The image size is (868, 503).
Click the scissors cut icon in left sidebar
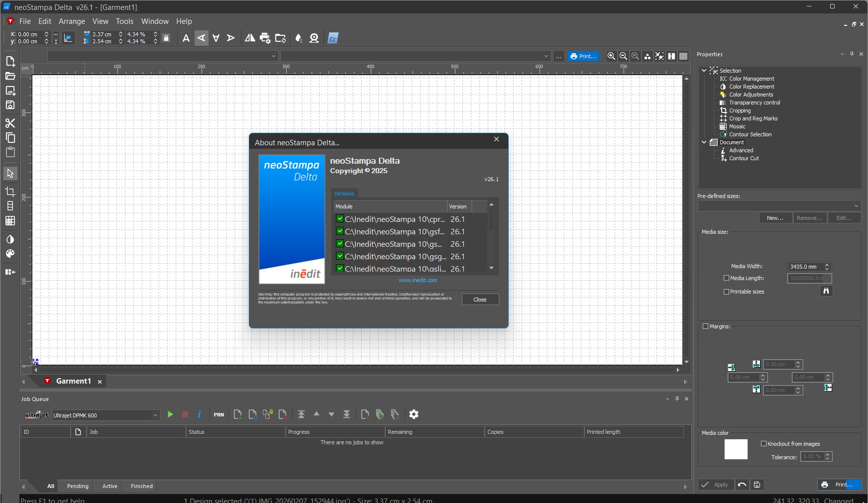coord(10,123)
